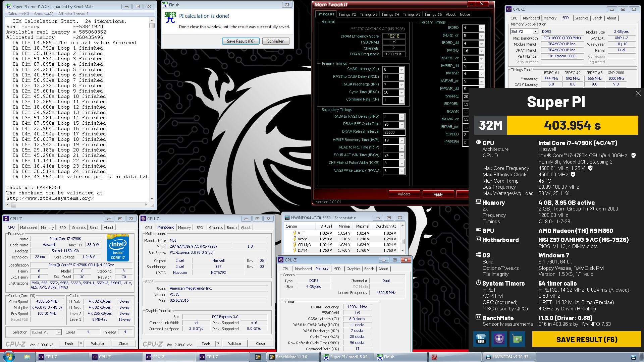Click the pinned BenchMate BM taskbar icon
This screenshot has height=362, width=644.
tap(258, 357)
